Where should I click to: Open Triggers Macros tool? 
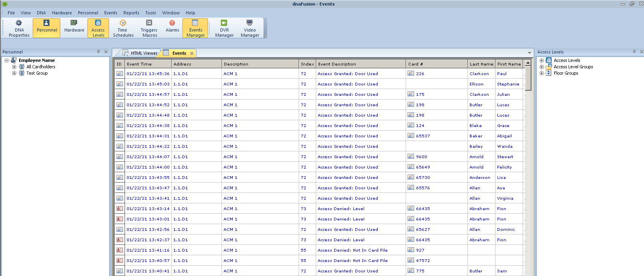[x=149, y=28]
